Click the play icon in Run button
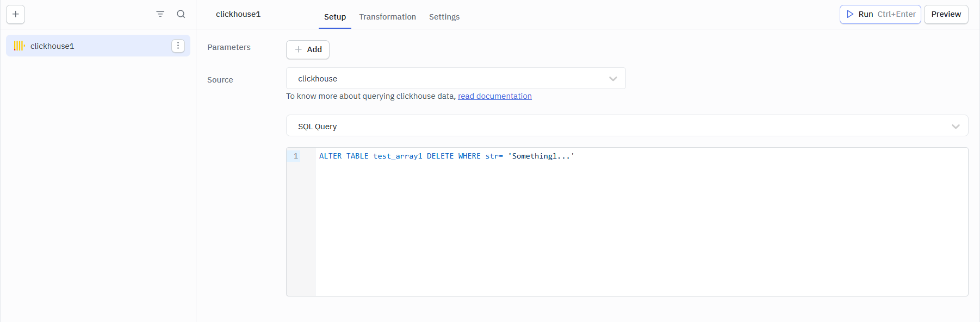The height and width of the screenshot is (322, 980). 850,14
